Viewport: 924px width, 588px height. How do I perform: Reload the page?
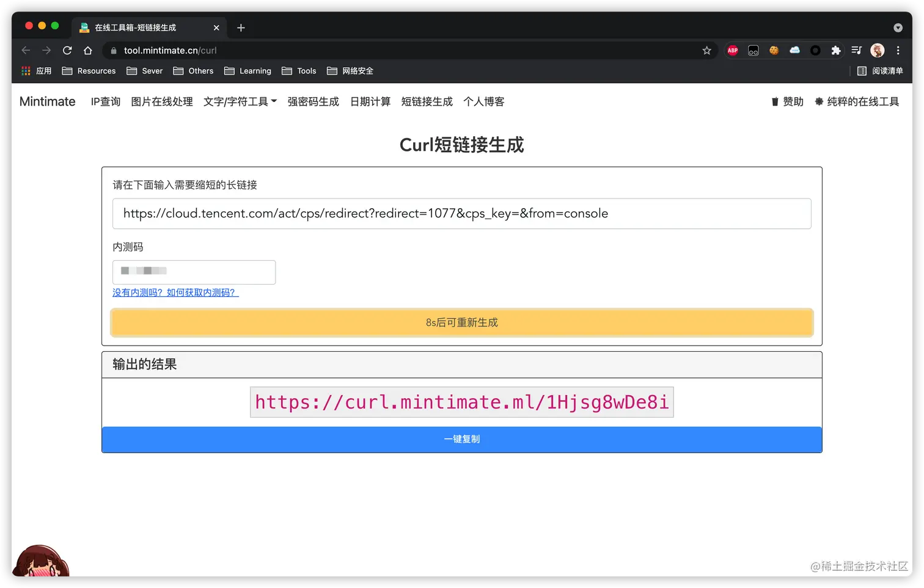(67, 50)
